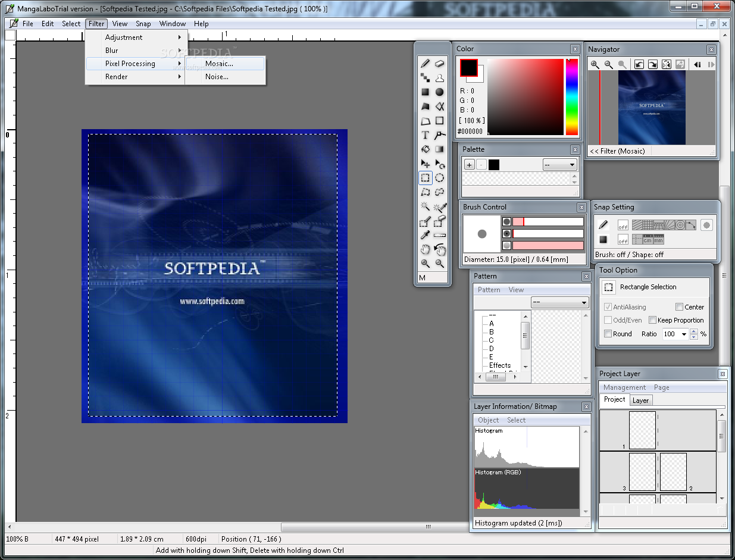Screen dimensions: 735x560
Task: Enable the Keep Proportion checkbox
Action: click(652, 320)
